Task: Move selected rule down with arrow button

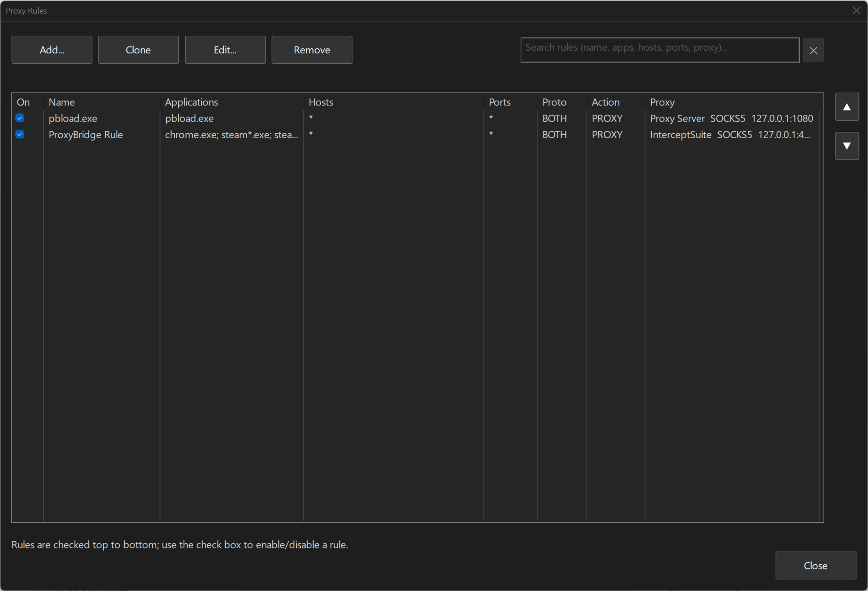Action: [x=847, y=146]
